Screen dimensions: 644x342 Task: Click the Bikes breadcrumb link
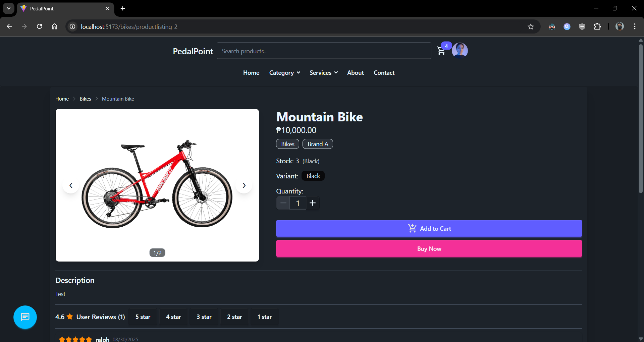pyautogui.click(x=86, y=99)
